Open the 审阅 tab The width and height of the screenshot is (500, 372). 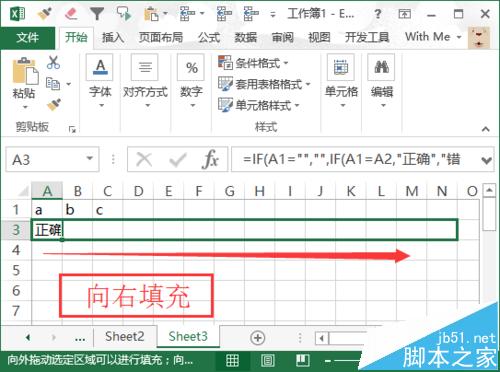[x=283, y=37]
